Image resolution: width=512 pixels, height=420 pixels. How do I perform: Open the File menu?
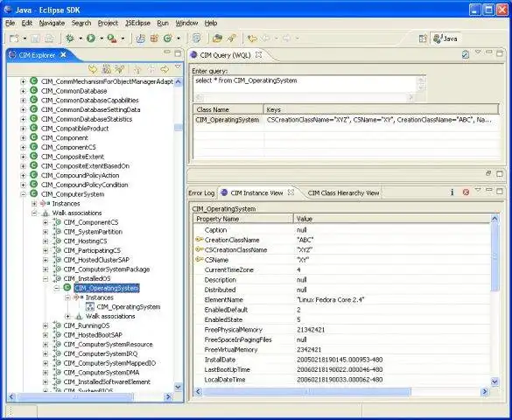click(11, 23)
